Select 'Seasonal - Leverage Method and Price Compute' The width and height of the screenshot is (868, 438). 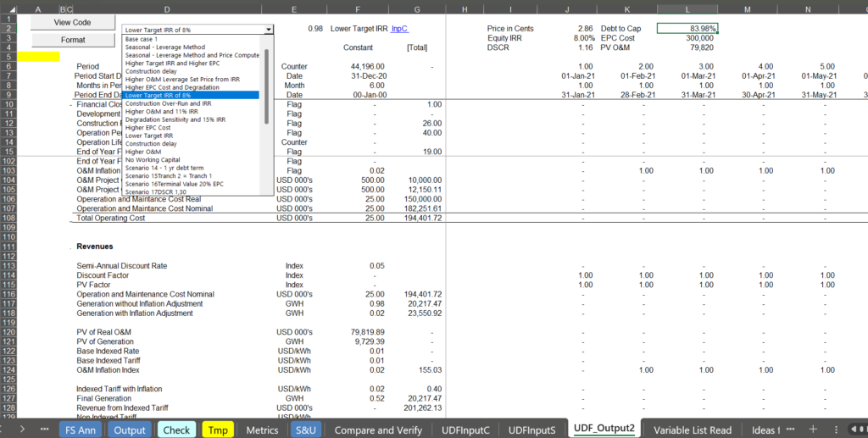[x=192, y=55]
